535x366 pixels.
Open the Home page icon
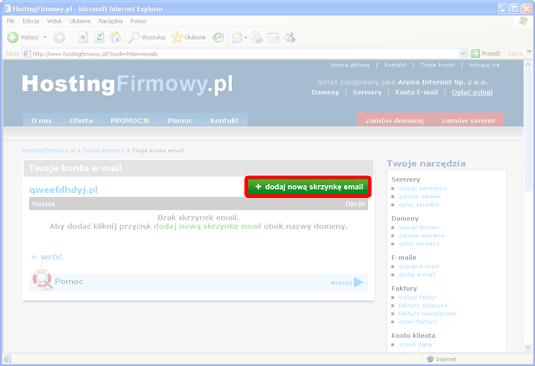pyautogui.click(x=115, y=37)
